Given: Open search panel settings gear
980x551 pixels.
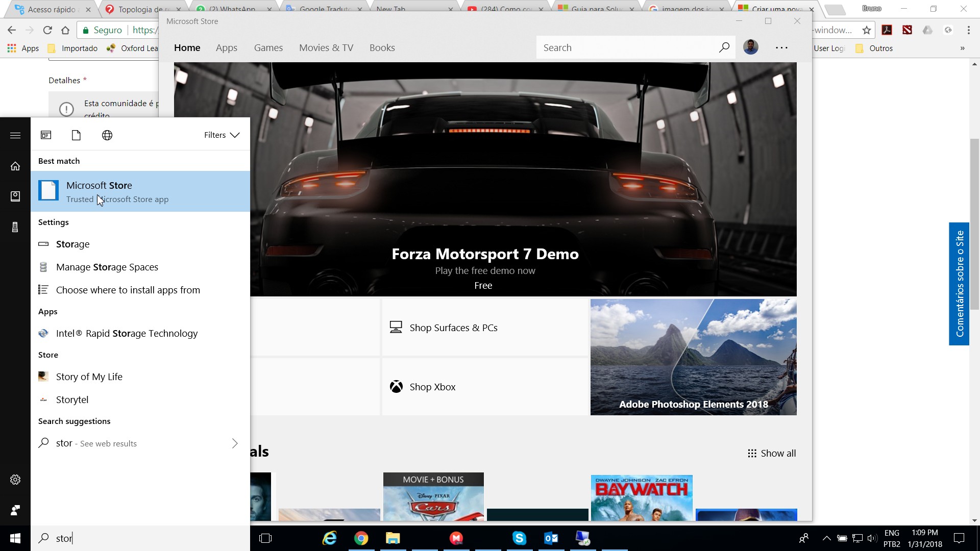Looking at the screenshot, I should [x=15, y=480].
